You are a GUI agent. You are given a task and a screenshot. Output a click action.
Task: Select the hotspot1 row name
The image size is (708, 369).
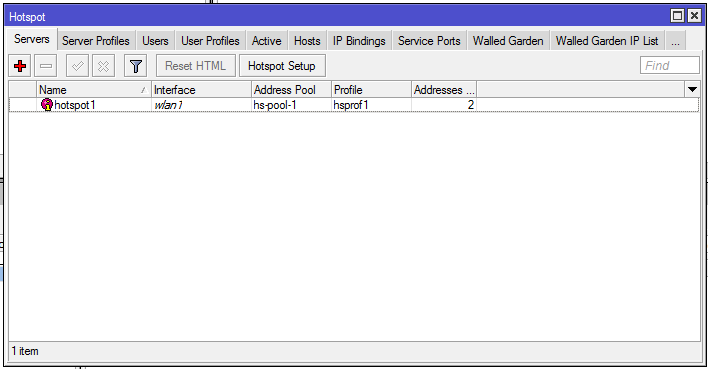click(75, 105)
